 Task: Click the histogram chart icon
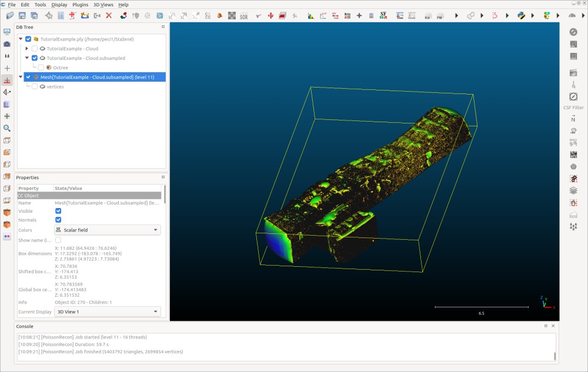311,16
